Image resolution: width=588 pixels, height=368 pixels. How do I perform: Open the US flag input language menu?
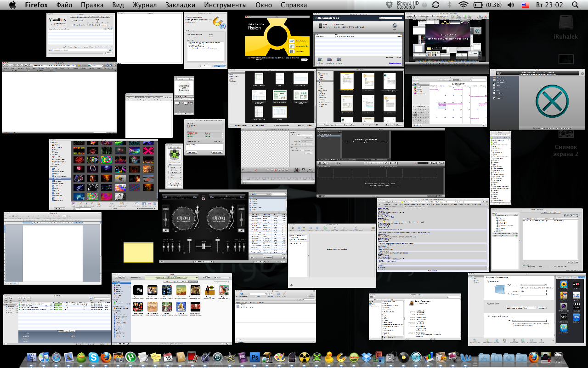pyautogui.click(x=526, y=5)
